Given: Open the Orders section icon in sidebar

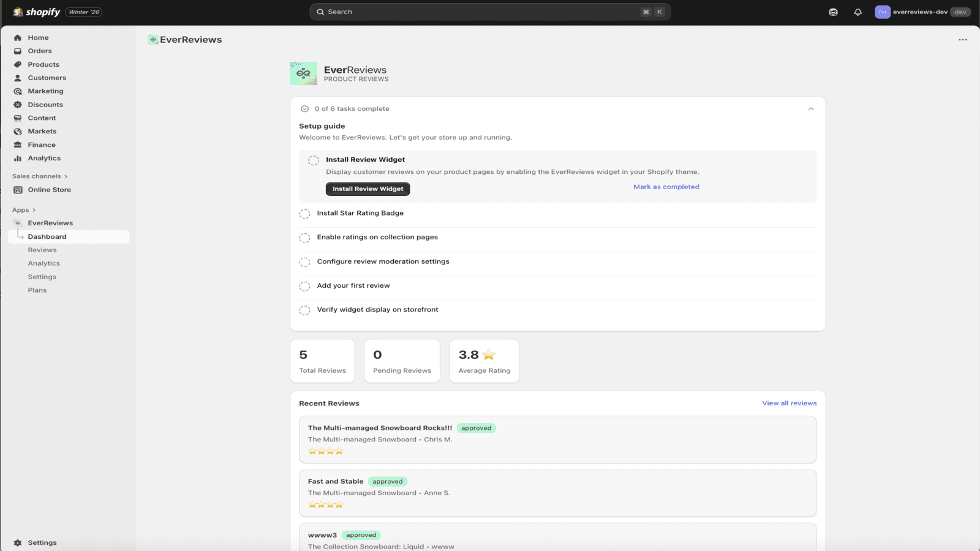Looking at the screenshot, I should click(17, 51).
